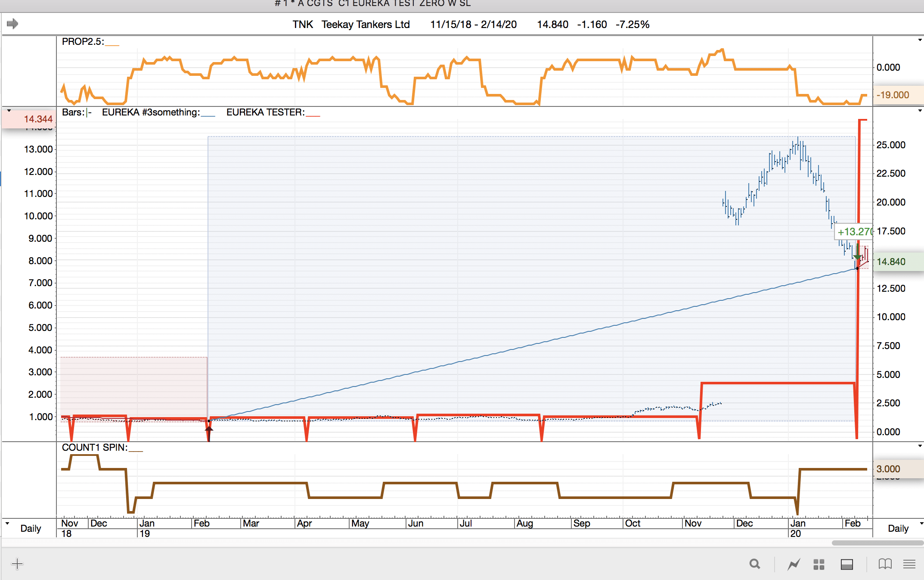Toggle the bottom split-pane layout icon

point(846,564)
